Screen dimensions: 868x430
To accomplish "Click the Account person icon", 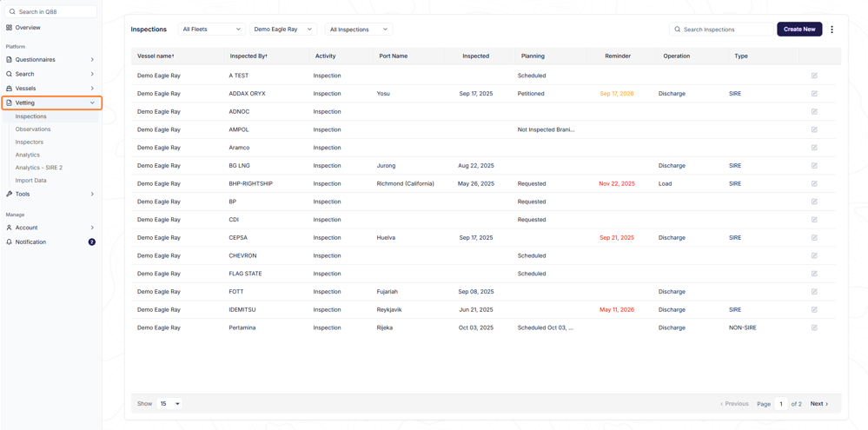I will tap(9, 228).
